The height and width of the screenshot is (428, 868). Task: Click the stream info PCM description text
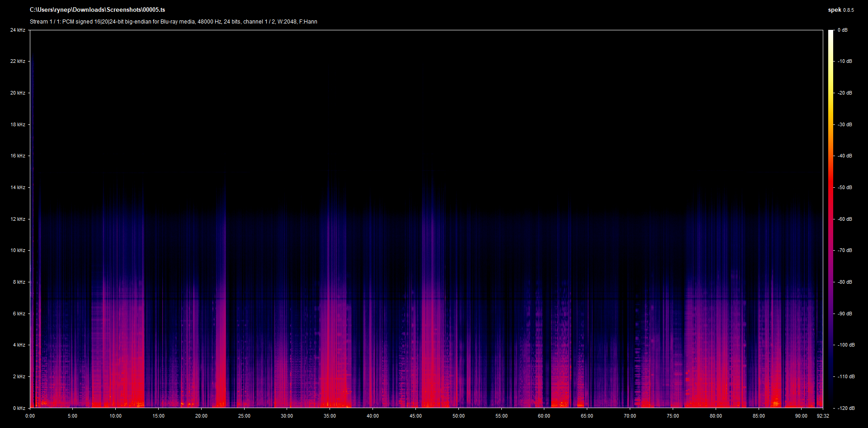(173, 22)
